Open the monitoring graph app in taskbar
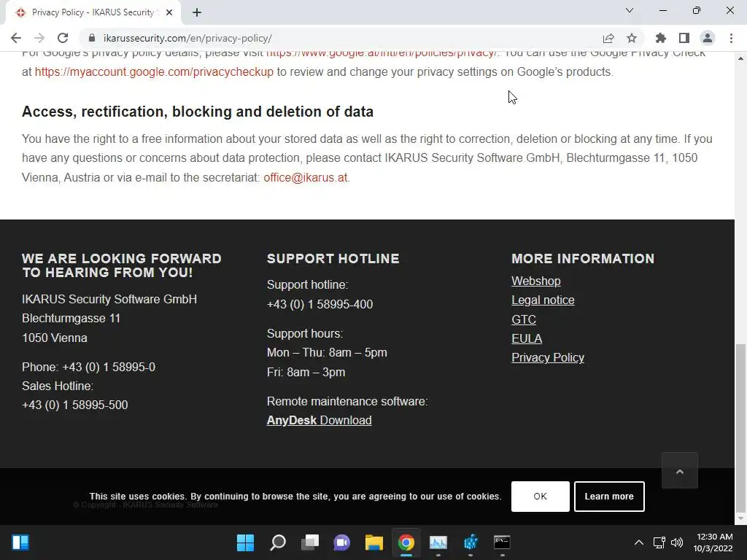The width and height of the screenshot is (747, 560). [438, 542]
